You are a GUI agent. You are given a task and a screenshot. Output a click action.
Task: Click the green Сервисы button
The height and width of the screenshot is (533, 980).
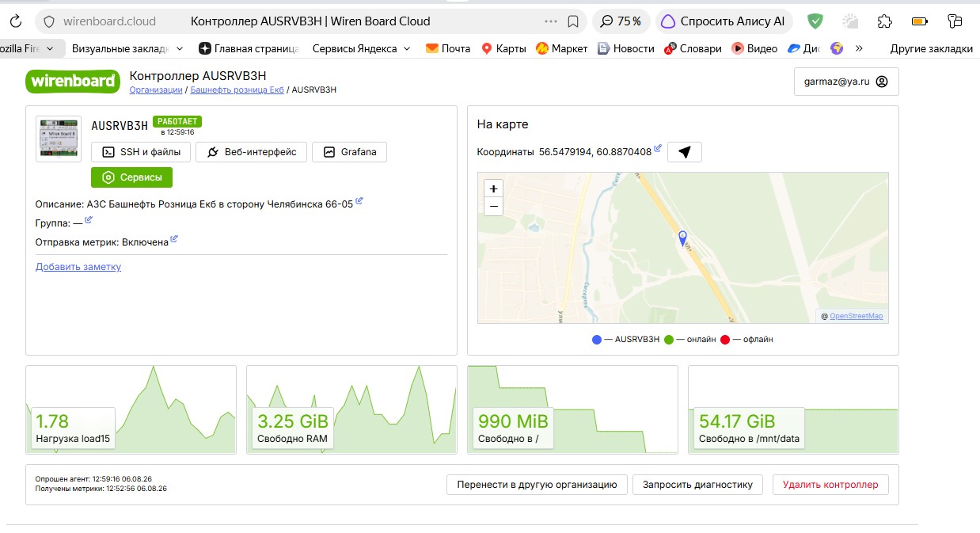pos(131,177)
